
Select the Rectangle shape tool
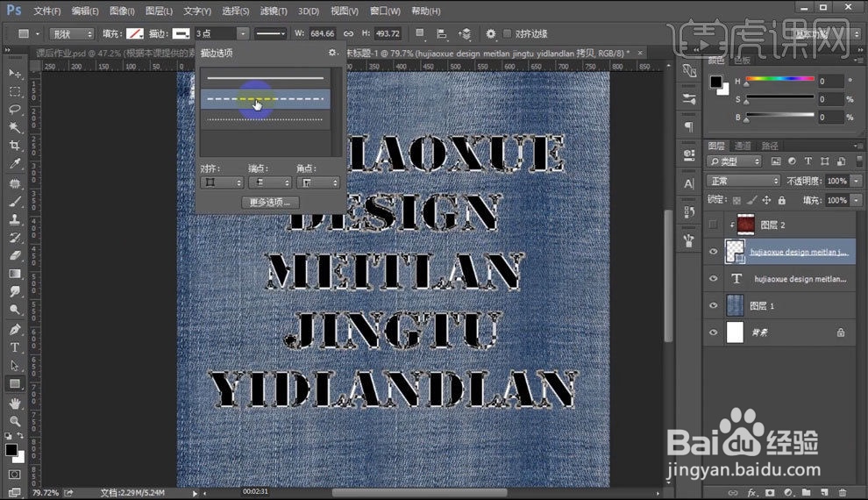coord(15,383)
